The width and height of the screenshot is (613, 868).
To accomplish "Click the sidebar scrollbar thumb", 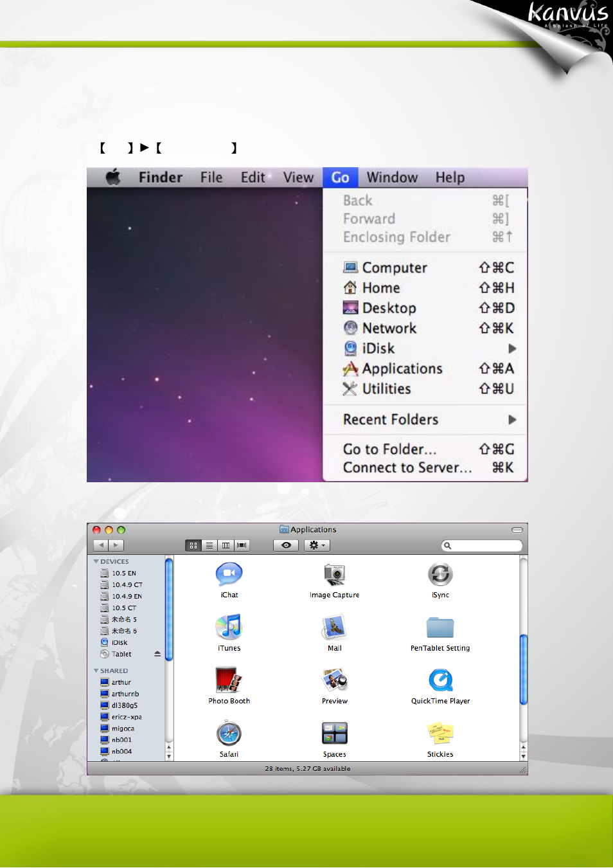I will 169,610.
